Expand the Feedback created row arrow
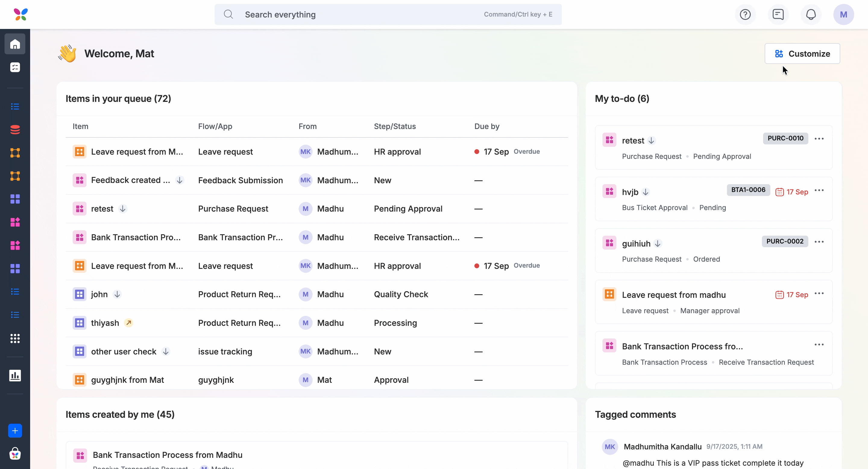Viewport: 868px width, 469px height. [x=179, y=180]
